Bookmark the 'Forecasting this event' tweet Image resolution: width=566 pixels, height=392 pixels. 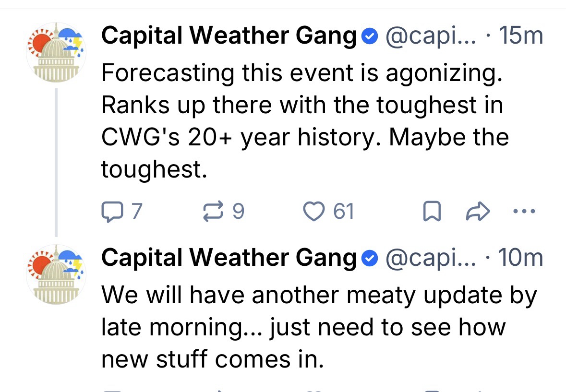point(432,212)
